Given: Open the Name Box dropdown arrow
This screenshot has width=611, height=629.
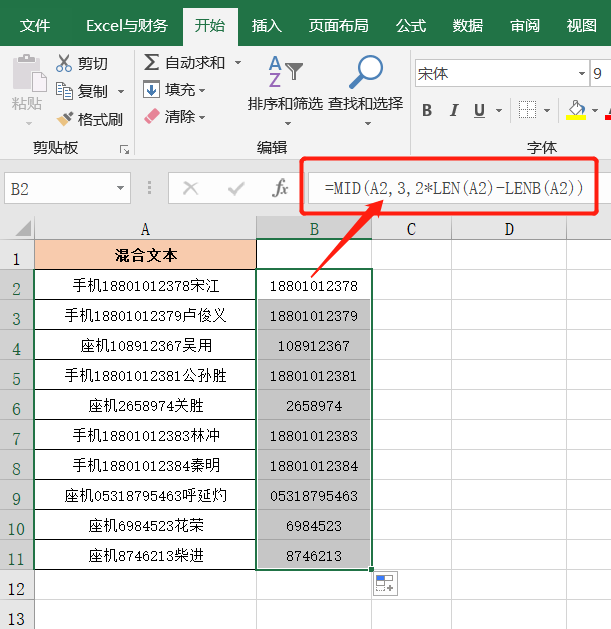Looking at the screenshot, I should (120, 188).
